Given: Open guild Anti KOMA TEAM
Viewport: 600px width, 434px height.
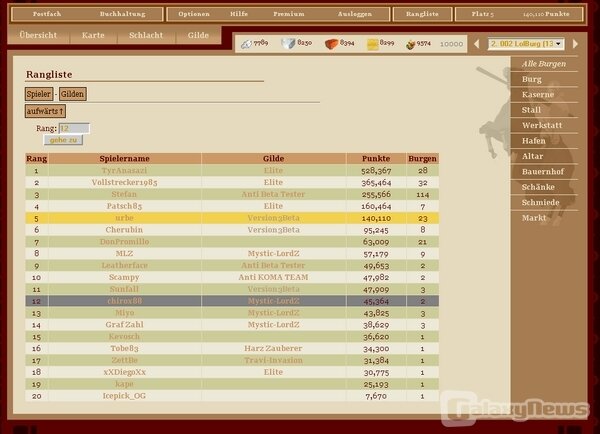Looking at the screenshot, I should tap(273, 277).
